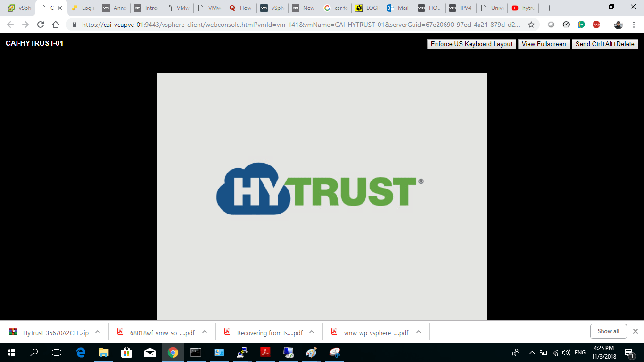Expand options for 68018wf_vmw_so pdf download

[205, 332]
